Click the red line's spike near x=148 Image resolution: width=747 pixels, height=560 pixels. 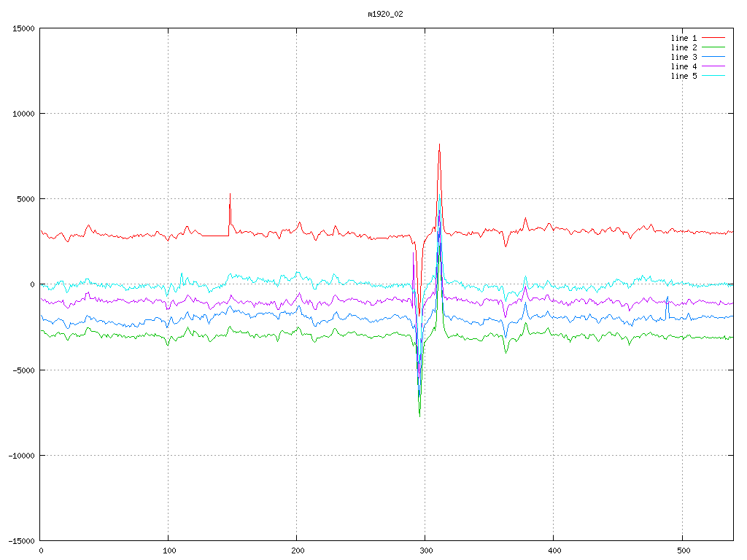(230, 194)
